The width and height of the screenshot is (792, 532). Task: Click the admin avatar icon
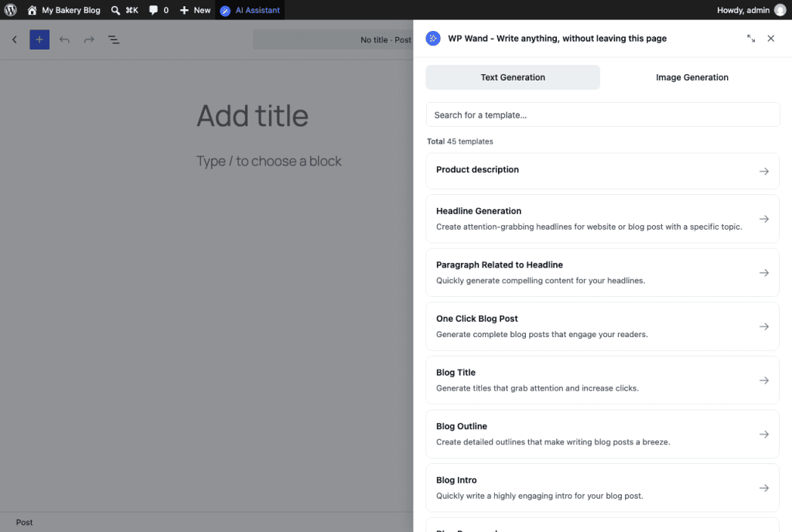[x=780, y=10]
